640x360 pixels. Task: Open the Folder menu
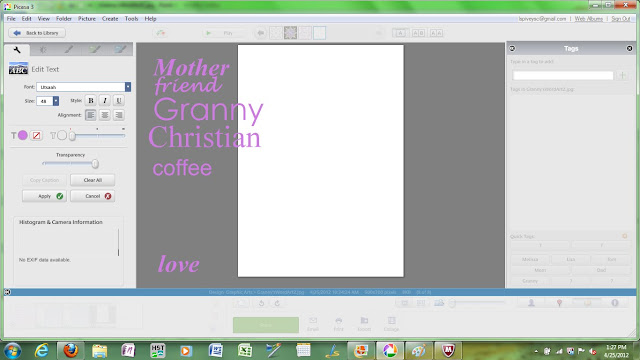(x=64, y=19)
